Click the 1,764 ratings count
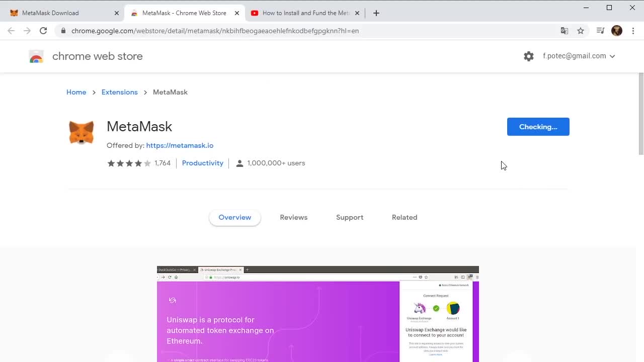Viewport: 644px width, 362px height. (x=163, y=163)
